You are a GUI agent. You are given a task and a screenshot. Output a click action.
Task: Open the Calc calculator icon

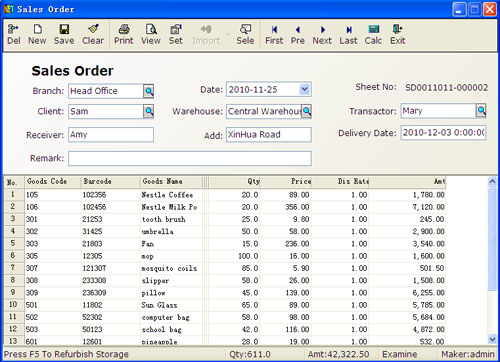click(x=373, y=34)
